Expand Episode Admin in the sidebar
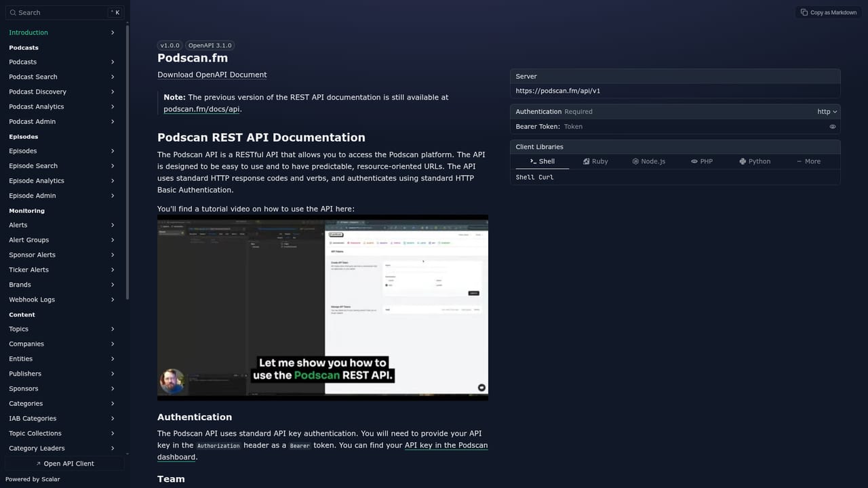 tap(113, 196)
